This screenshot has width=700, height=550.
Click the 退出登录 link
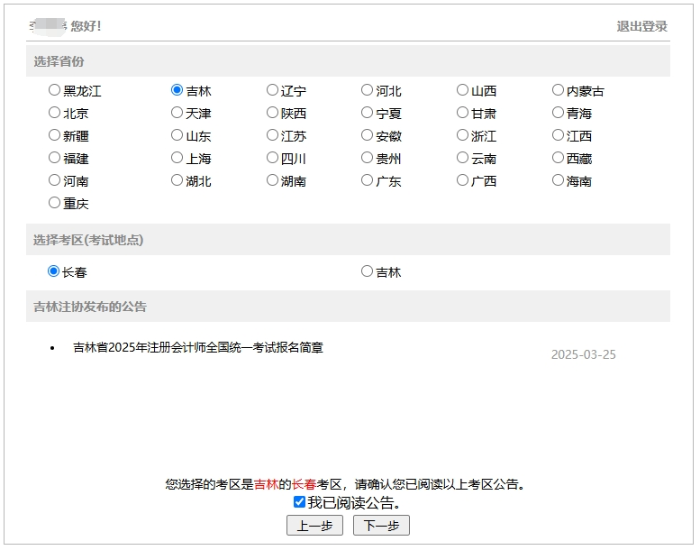point(641,26)
